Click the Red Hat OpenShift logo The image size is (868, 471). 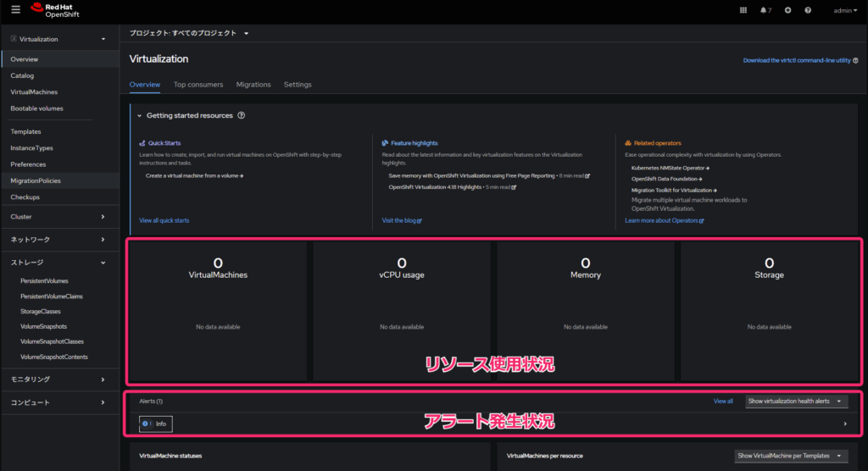(55, 10)
